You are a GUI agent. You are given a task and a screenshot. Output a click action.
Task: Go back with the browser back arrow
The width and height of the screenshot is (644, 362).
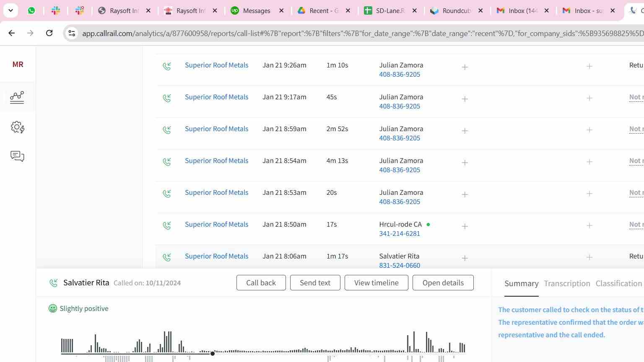pyautogui.click(x=12, y=33)
